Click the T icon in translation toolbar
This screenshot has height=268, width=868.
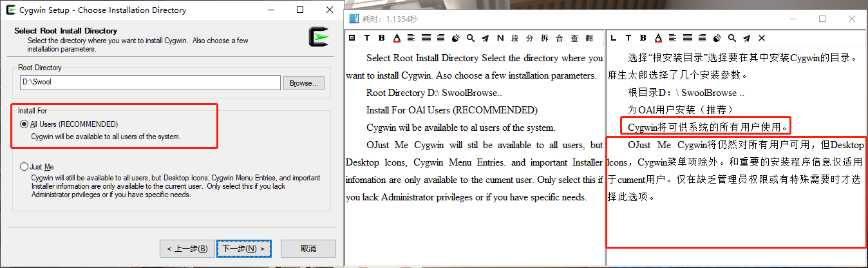[628, 38]
